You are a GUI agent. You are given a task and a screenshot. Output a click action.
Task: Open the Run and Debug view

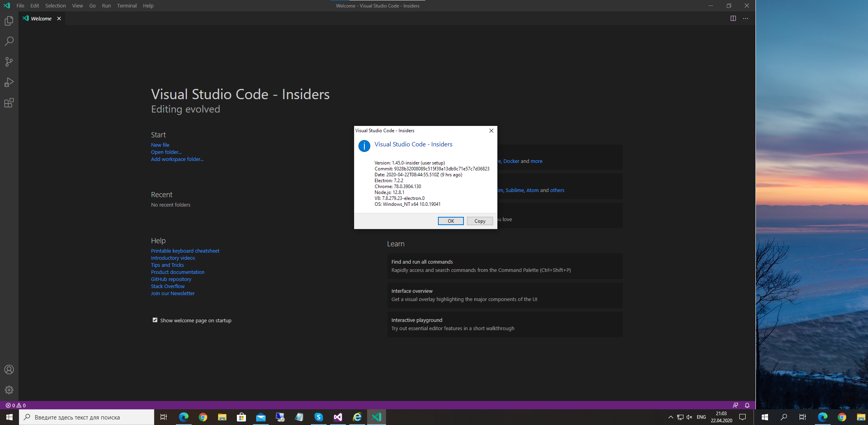click(x=9, y=82)
